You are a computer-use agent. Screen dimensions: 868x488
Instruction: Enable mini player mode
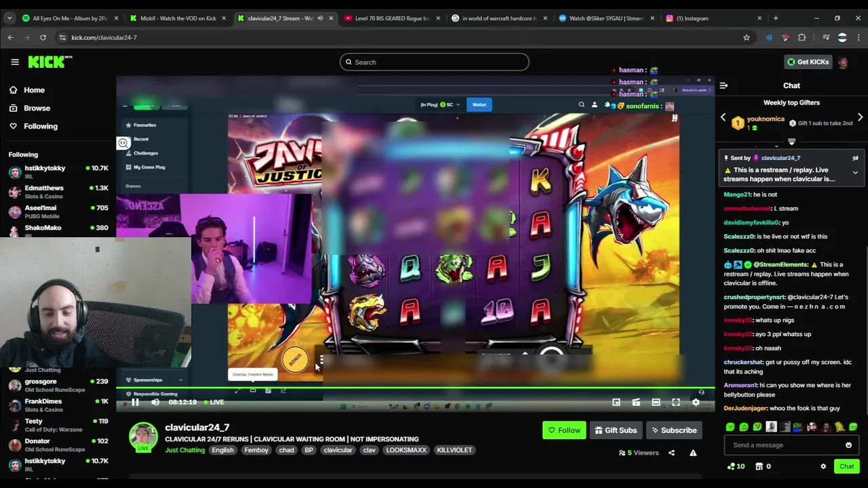coord(616,403)
